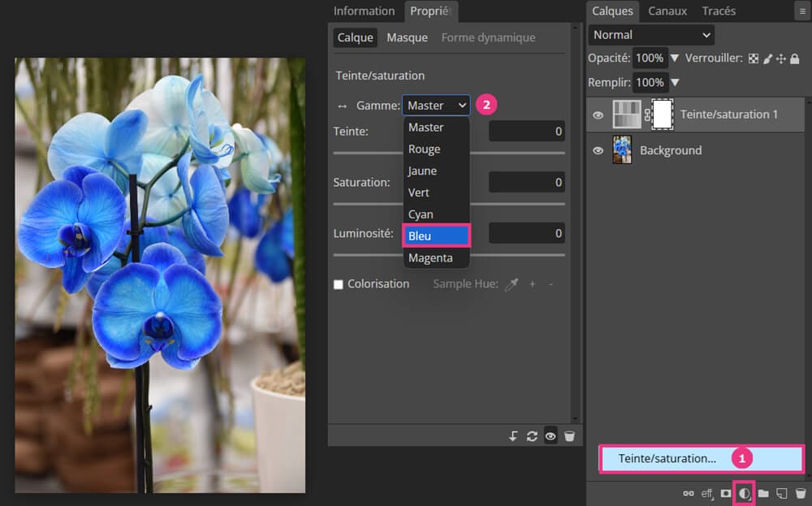Select Jaune in the Gamme list

pos(436,171)
